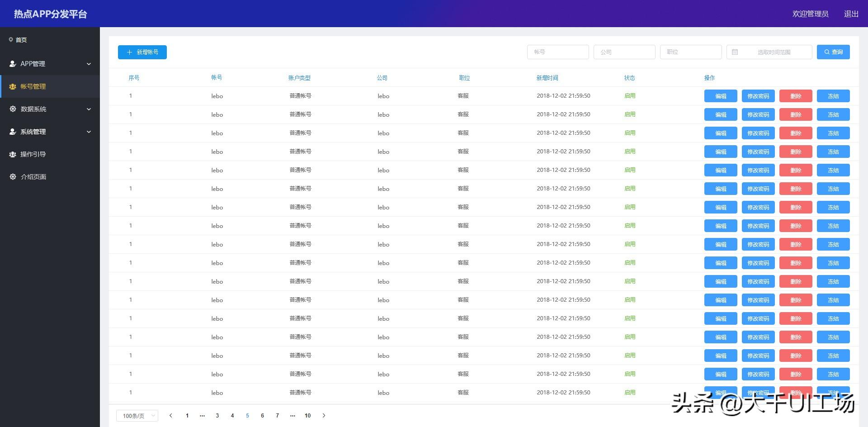Click 编辑 in the ninth table row

click(721, 244)
